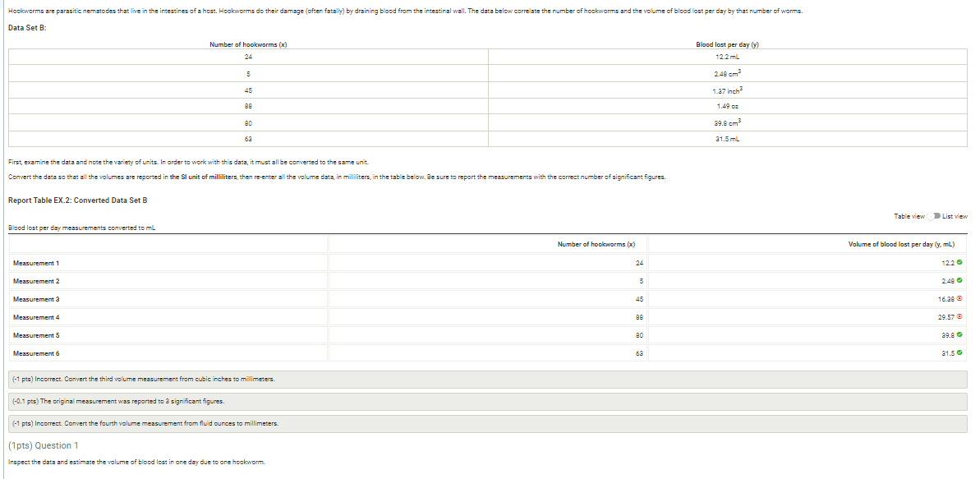
Task: Click the 'Inspect the data and estimate' question text
Action: point(137,463)
